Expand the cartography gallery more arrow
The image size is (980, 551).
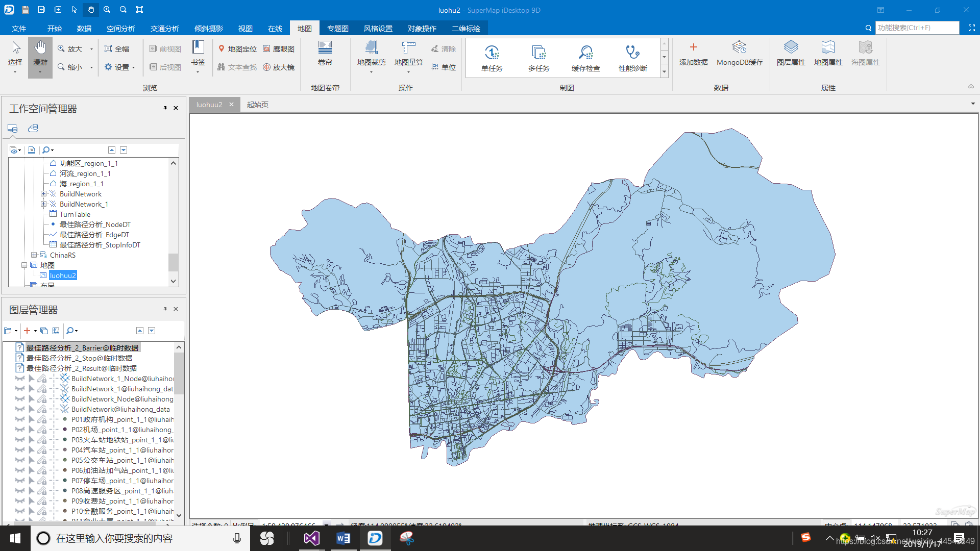(x=665, y=72)
